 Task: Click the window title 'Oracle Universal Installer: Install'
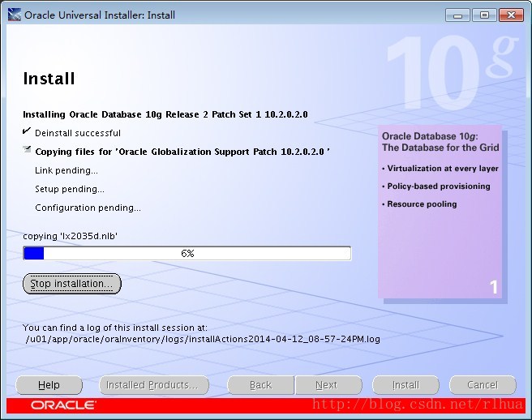pos(100,15)
